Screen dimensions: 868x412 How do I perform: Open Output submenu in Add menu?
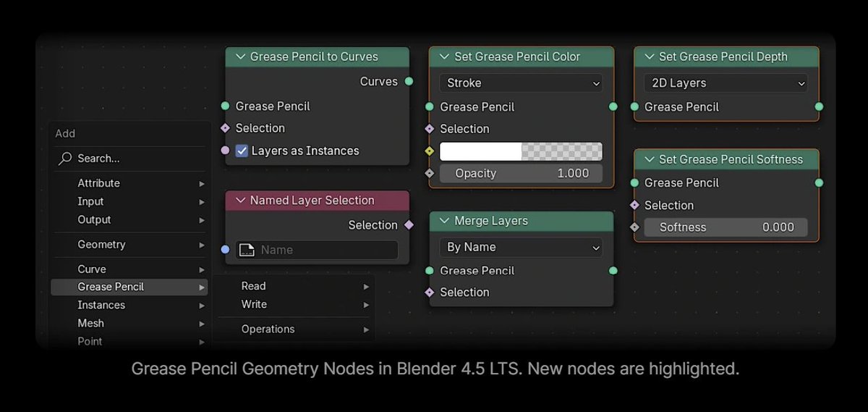click(129, 219)
